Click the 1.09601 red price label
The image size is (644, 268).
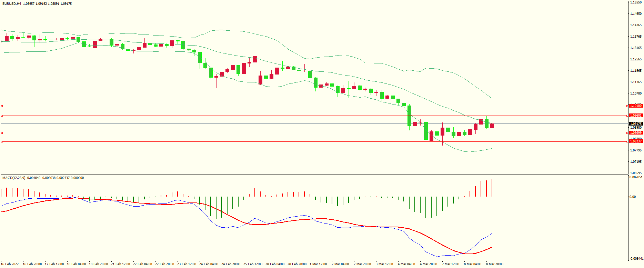point(635,116)
